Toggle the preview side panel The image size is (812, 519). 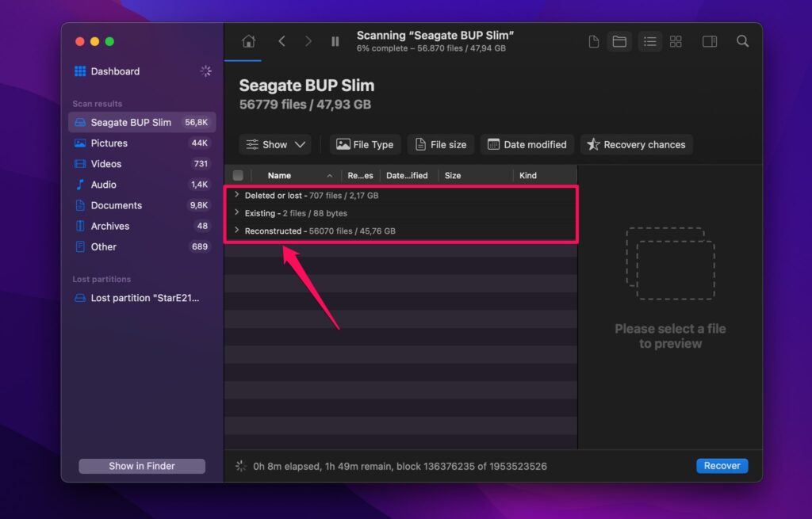pos(710,41)
